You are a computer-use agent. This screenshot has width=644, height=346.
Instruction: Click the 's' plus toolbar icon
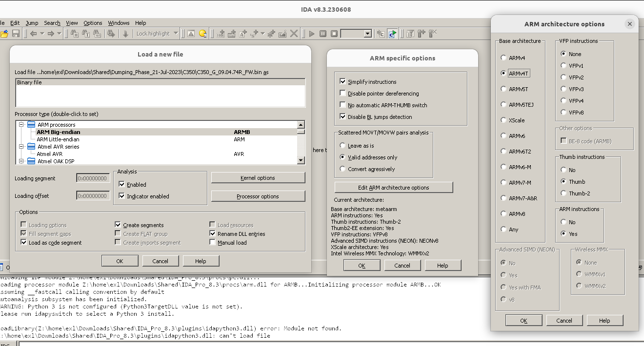tap(254, 34)
